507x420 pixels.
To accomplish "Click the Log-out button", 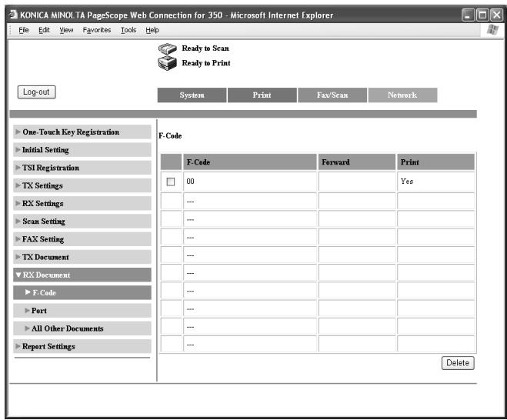I will coord(36,92).
